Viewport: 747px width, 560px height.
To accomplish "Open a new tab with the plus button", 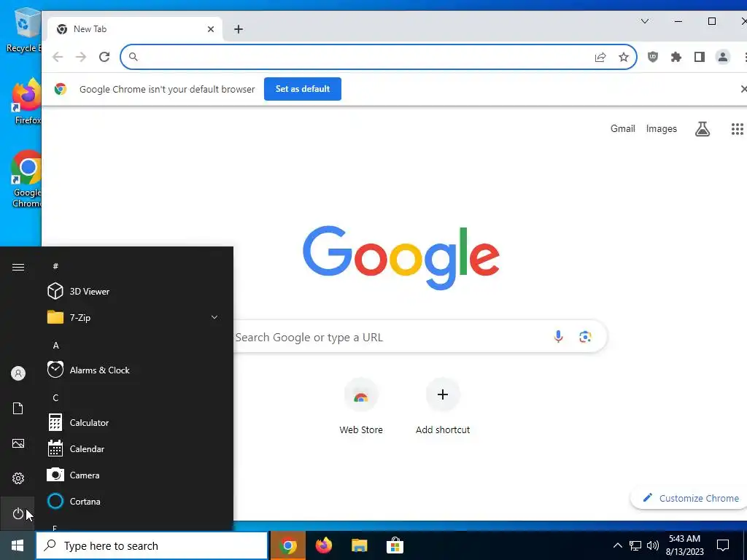I will (x=239, y=29).
